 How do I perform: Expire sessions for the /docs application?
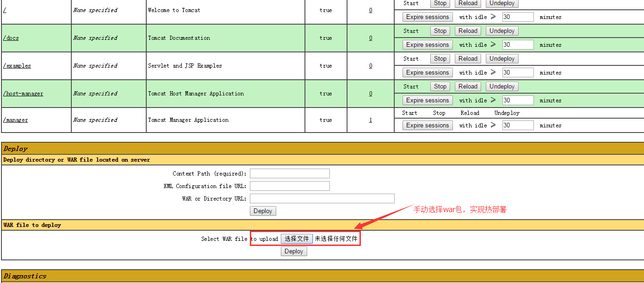tap(427, 45)
